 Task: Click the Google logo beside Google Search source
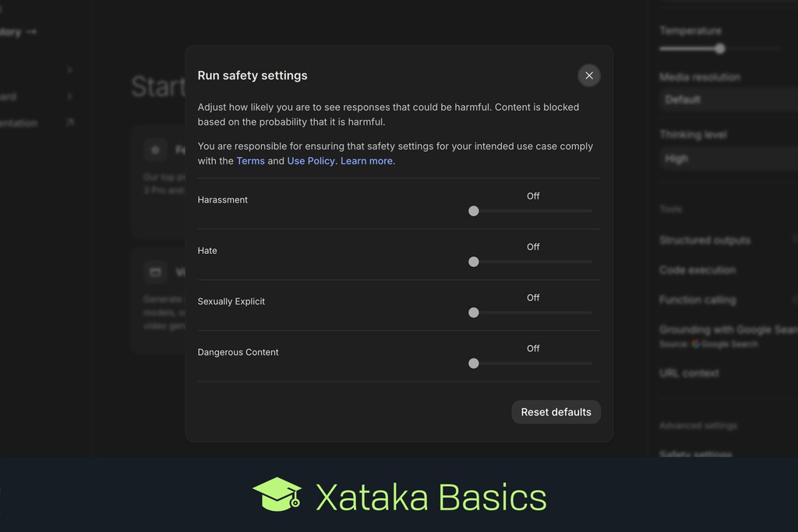pyautogui.click(x=695, y=344)
